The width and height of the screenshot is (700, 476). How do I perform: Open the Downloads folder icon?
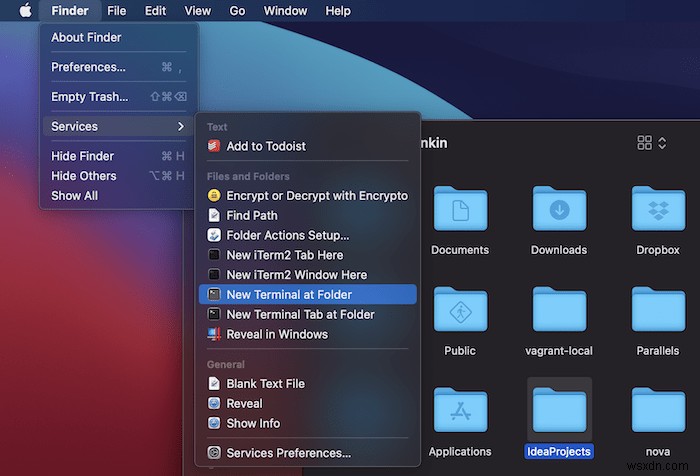point(559,210)
